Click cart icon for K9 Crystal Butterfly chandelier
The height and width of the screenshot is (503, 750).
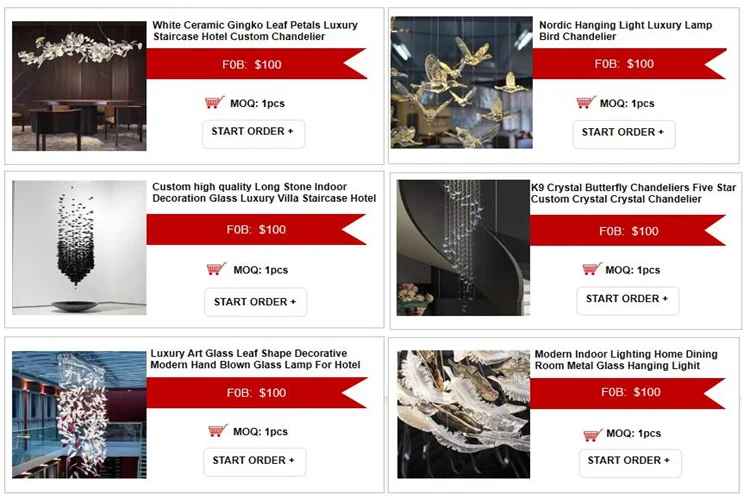(592, 269)
